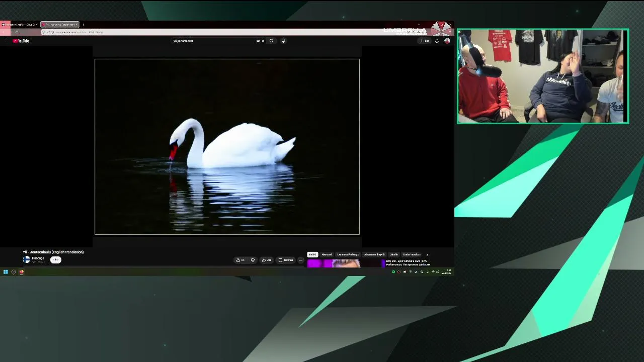
Task: Select the FinSongs uploader filter chip
Action: (x=348, y=255)
